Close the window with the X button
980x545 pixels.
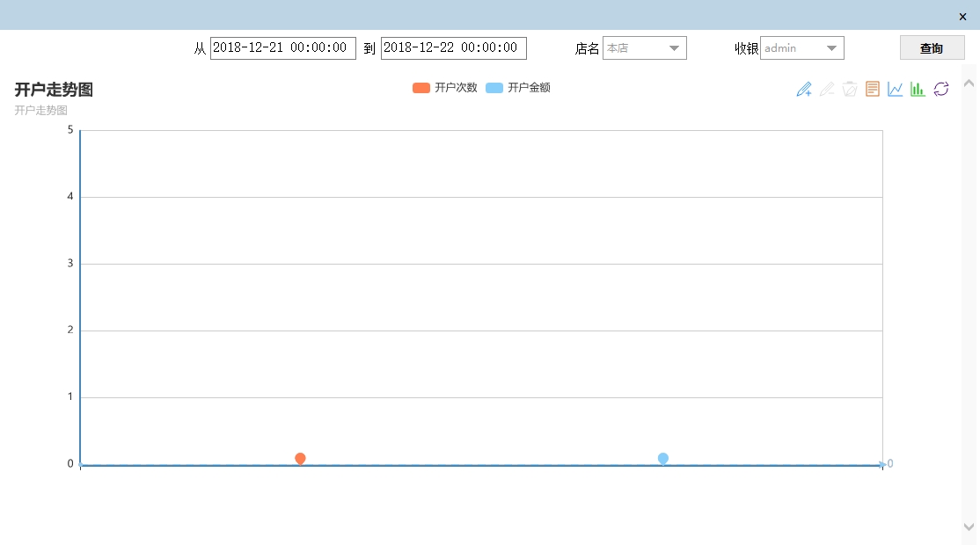(962, 16)
